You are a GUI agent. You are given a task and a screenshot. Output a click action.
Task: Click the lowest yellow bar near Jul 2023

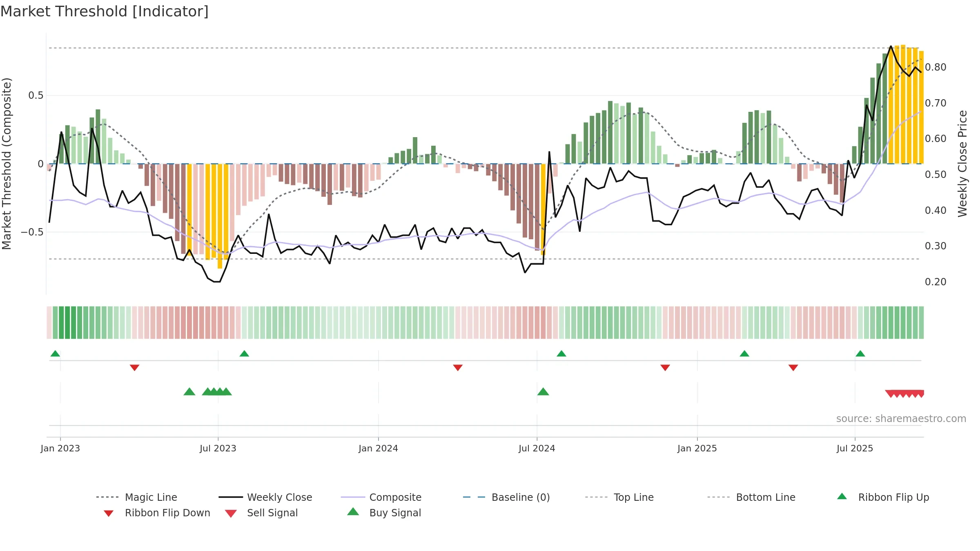[220, 216]
